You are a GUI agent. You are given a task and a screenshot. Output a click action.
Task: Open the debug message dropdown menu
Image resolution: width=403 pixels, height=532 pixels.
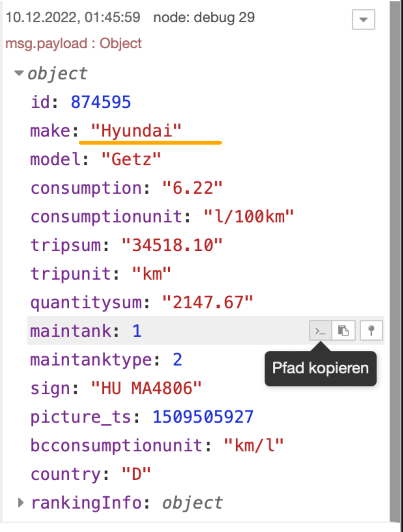pos(363,20)
